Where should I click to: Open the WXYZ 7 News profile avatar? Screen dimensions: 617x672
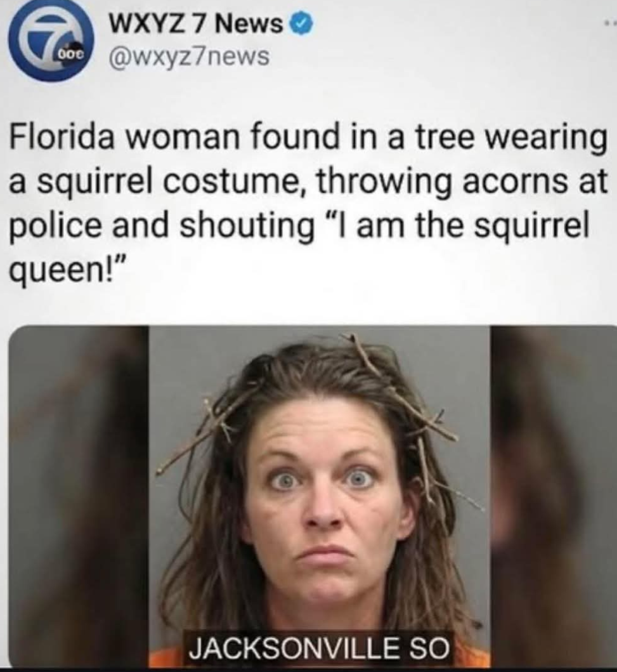click(x=51, y=42)
